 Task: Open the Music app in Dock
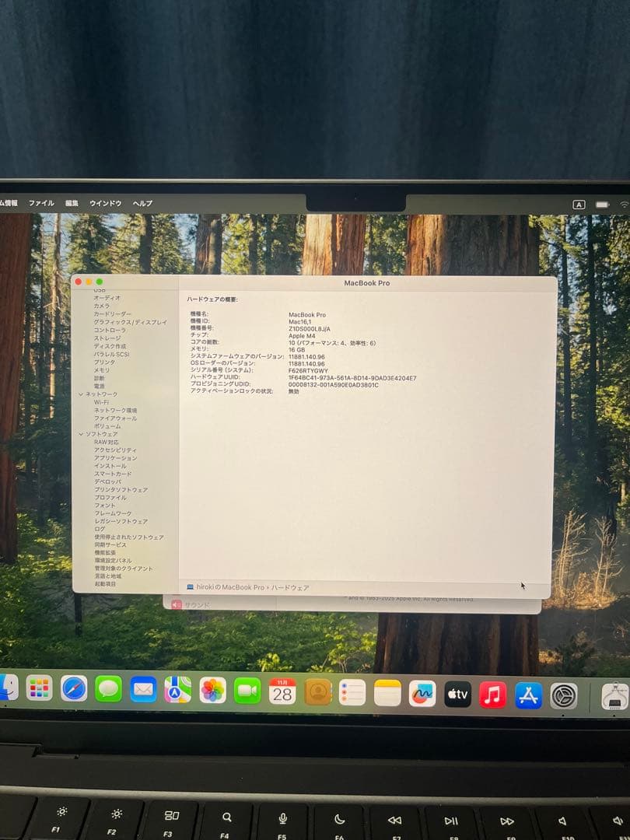[493, 695]
